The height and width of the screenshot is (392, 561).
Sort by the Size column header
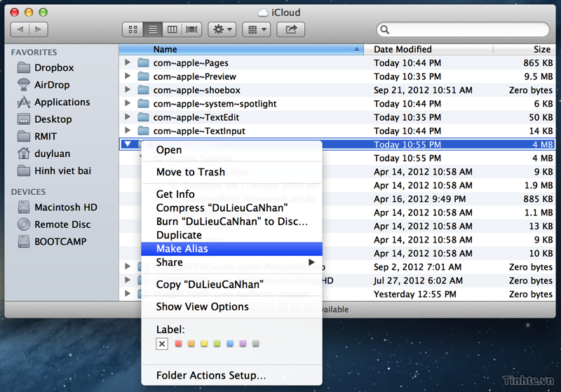(x=524, y=49)
